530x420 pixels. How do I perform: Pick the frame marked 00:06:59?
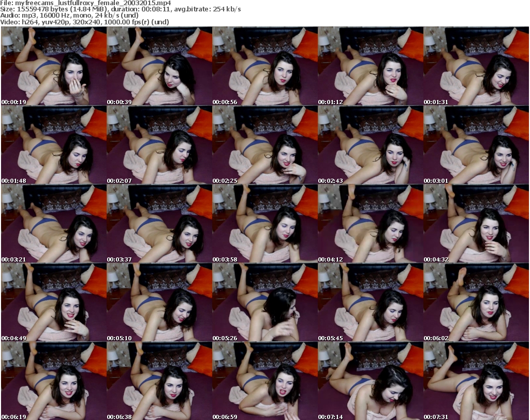click(265, 381)
